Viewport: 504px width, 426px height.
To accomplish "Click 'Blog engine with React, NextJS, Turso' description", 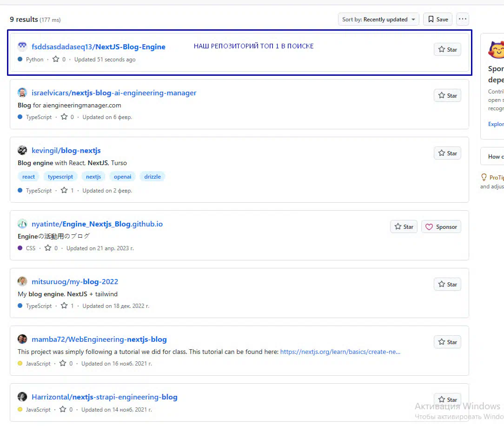I will 73,163.
